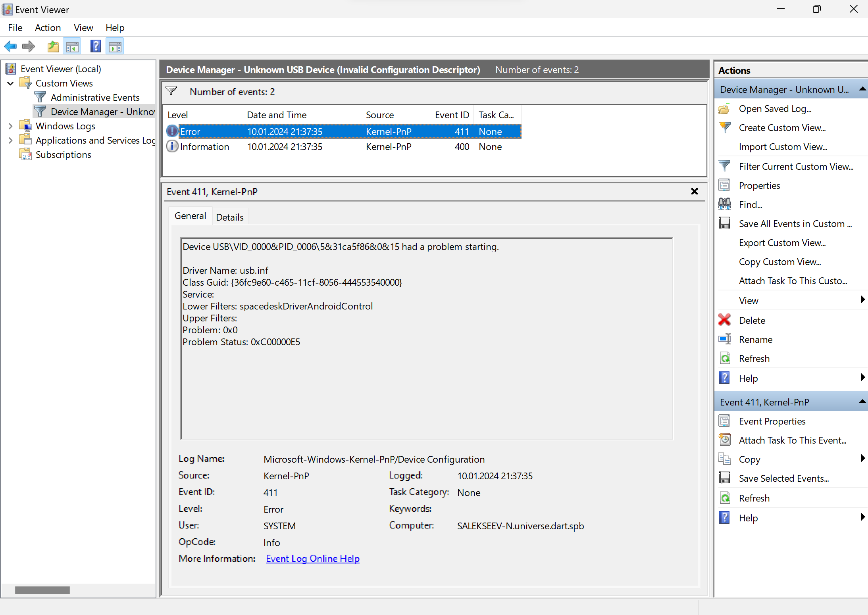868x615 pixels.
Task: Click the left pane horizontal scrollbar
Action: tap(42, 590)
